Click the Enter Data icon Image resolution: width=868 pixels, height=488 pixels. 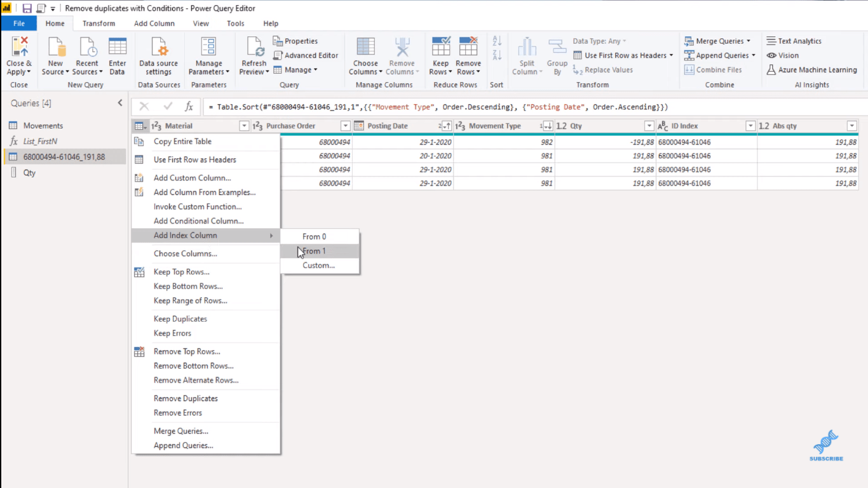click(x=118, y=48)
